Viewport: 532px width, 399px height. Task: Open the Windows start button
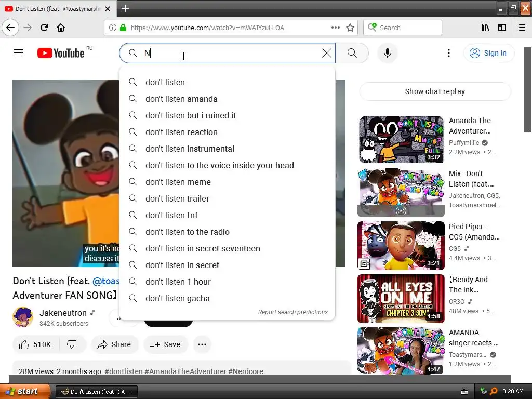[25, 392]
